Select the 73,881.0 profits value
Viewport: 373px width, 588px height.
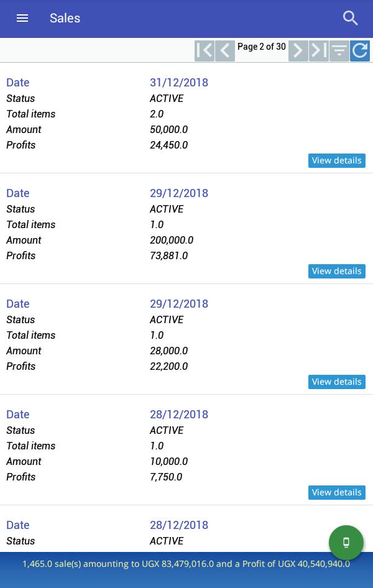(x=168, y=255)
